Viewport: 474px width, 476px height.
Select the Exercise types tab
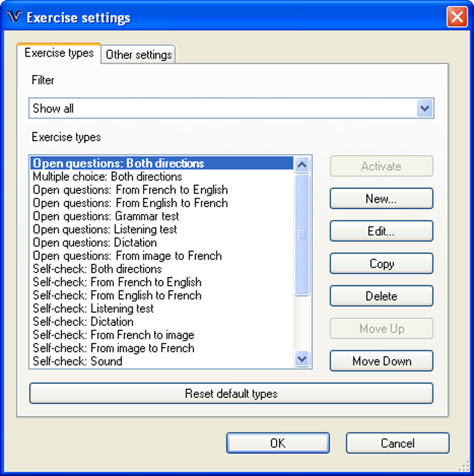point(59,53)
